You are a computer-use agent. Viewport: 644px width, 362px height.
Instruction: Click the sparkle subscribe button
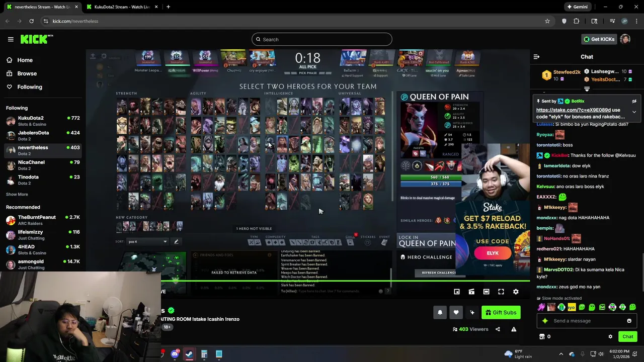pyautogui.click(x=472, y=313)
